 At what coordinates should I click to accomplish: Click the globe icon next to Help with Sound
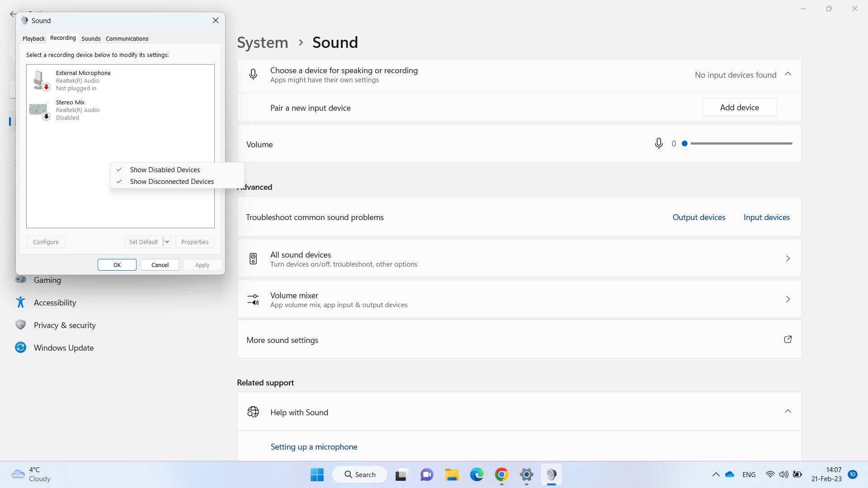[x=253, y=412]
